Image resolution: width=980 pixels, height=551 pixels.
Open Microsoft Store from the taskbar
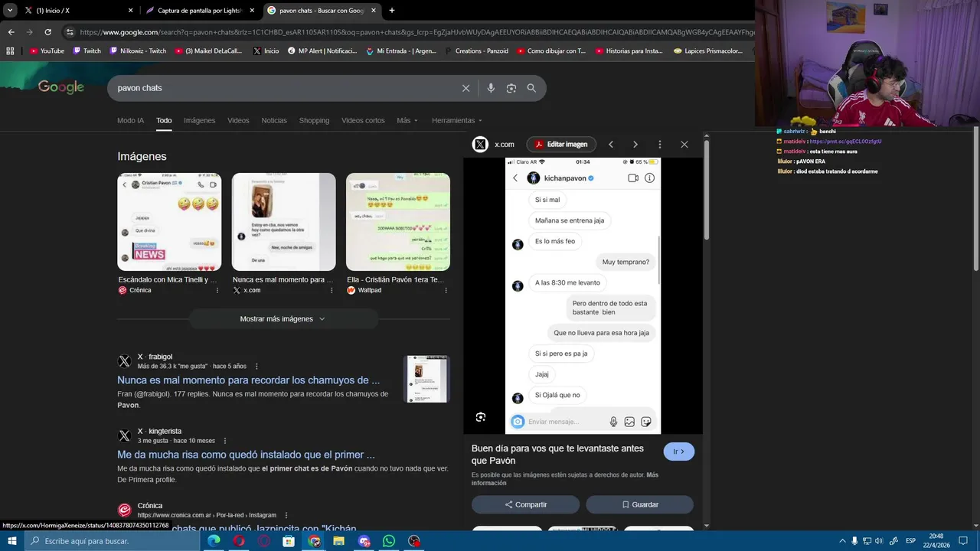289,541
